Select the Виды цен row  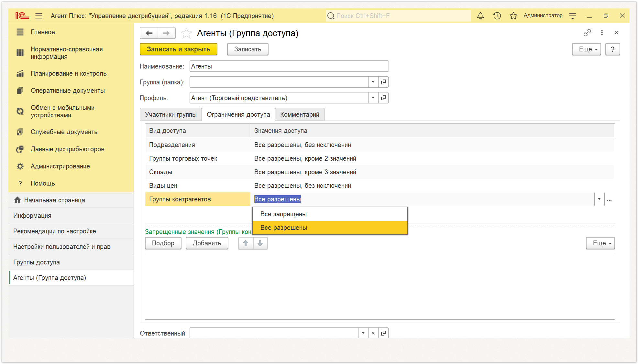(x=380, y=186)
